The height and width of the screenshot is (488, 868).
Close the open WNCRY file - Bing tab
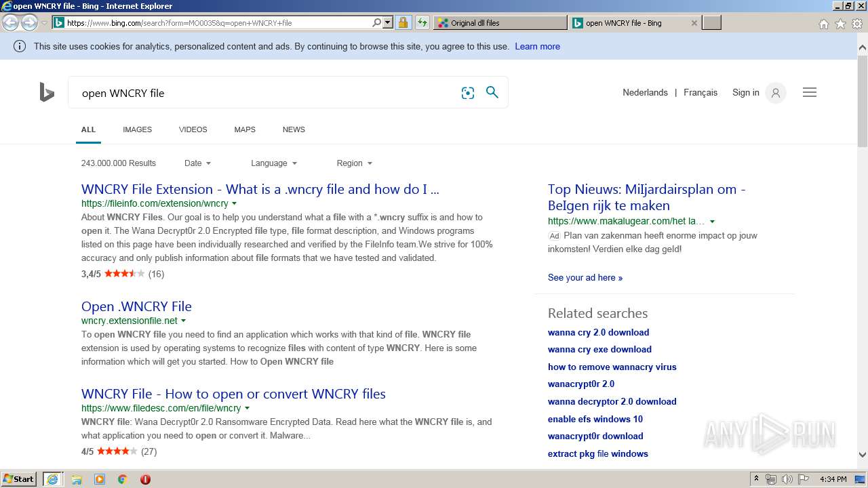click(x=694, y=23)
